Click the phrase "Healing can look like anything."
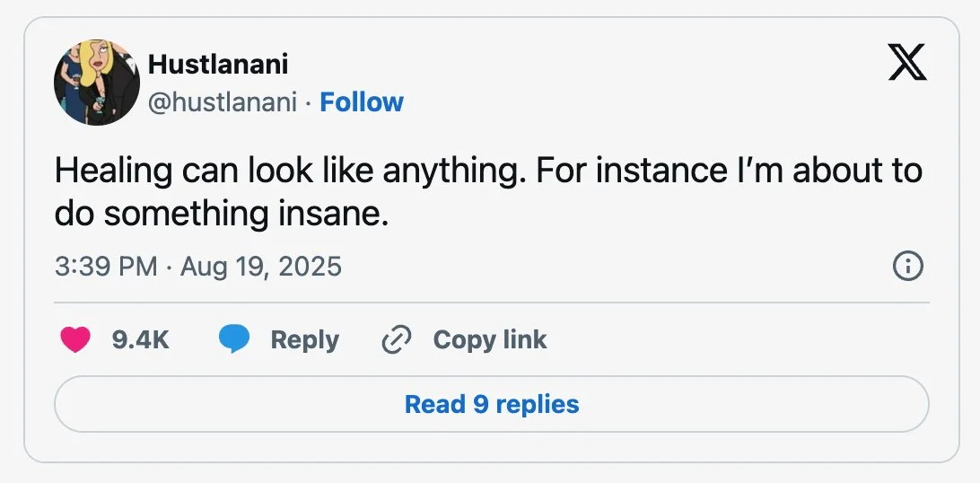This screenshot has height=483, width=980. click(x=290, y=171)
